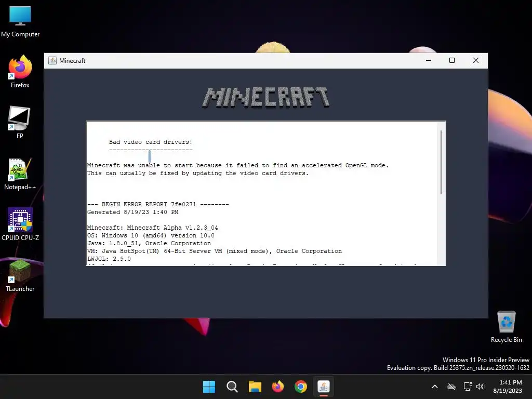Click 'Minecraft Alpha v1.2.3_04' line

[x=152, y=228]
